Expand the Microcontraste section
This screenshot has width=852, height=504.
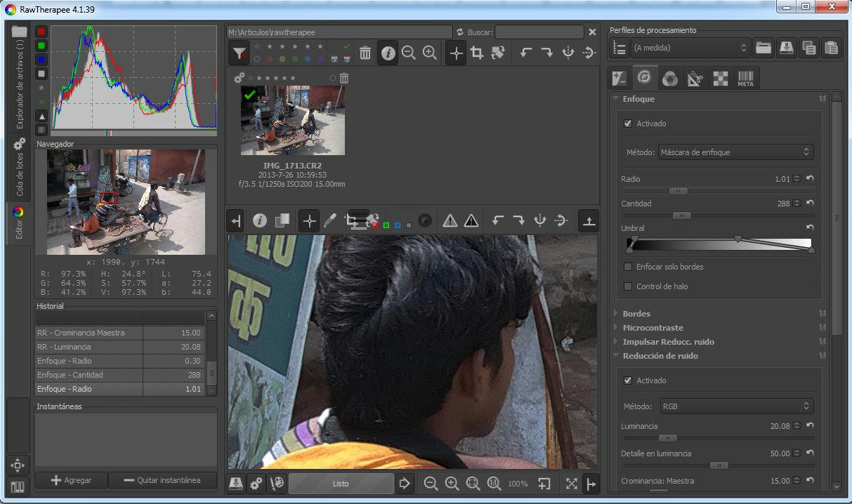click(x=653, y=328)
